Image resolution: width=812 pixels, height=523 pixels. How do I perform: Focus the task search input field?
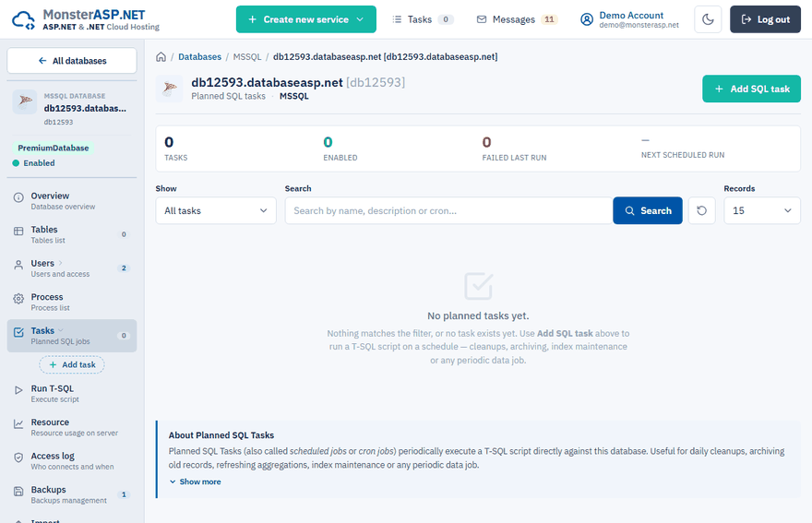pos(449,210)
